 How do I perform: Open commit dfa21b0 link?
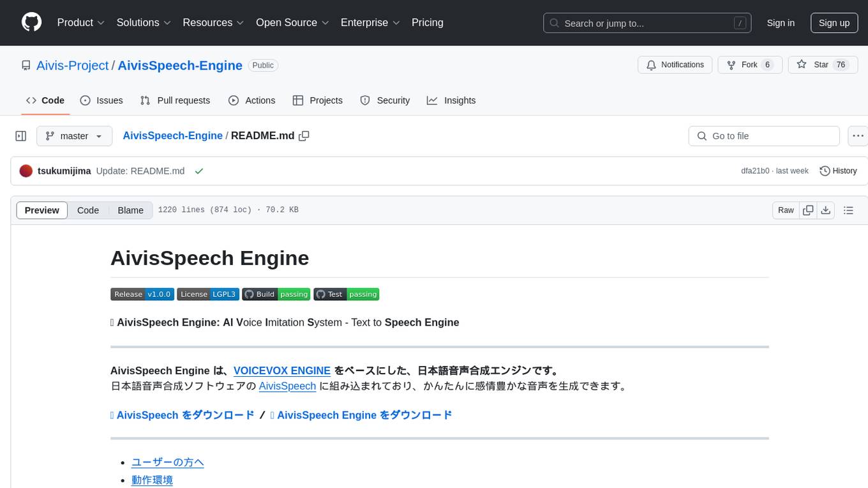click(x=755, y=171)
